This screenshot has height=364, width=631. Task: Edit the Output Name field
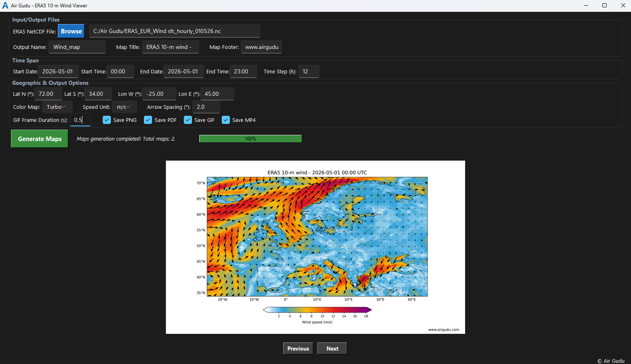click(77, 47)
